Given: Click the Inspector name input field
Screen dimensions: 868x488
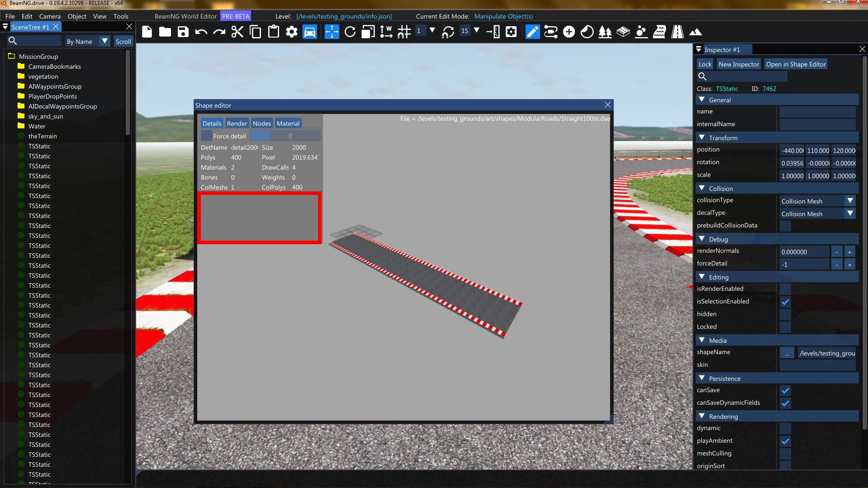Looking at the screenshot, I should (x=818, y=112).
